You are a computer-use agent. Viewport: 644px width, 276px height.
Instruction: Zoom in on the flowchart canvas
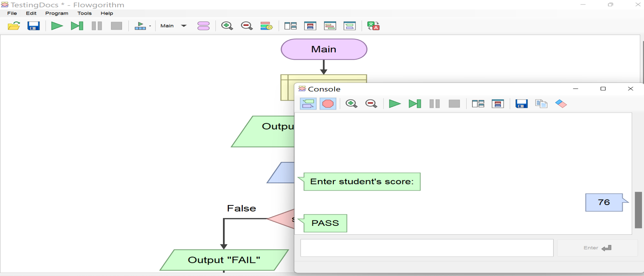[x=227, y=26]
